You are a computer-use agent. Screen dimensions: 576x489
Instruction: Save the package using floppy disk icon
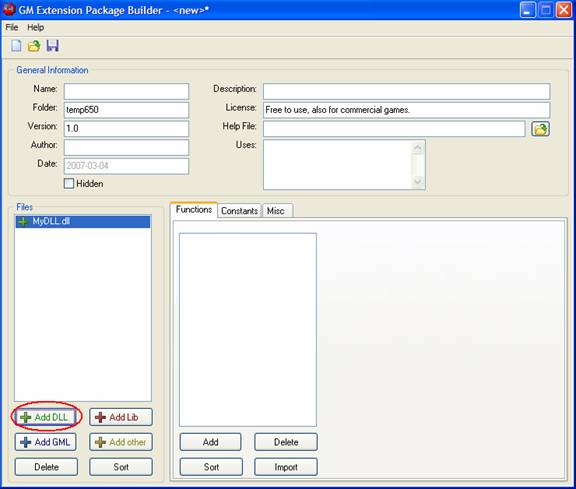tap(53, 46)
